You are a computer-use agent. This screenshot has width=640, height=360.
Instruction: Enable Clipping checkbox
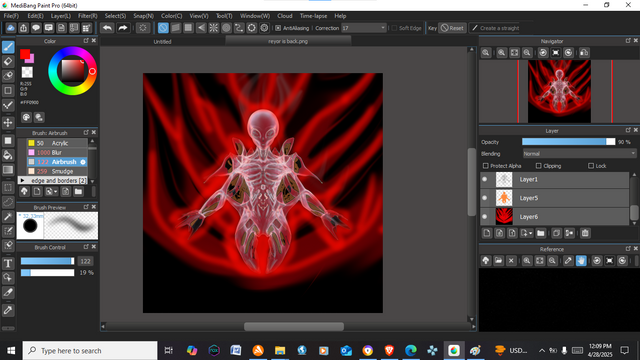(538, 166)
